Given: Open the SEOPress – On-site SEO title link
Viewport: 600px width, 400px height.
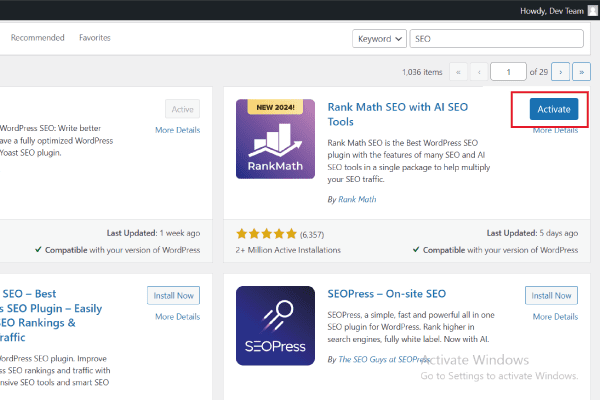Looking at the screenshot, I should tap(386, 294).
